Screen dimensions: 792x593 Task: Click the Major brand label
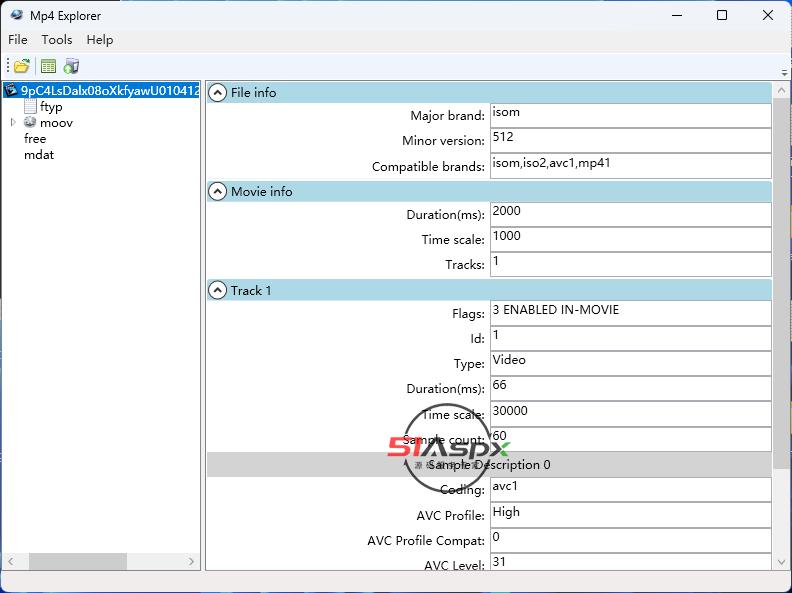point(448,116)
